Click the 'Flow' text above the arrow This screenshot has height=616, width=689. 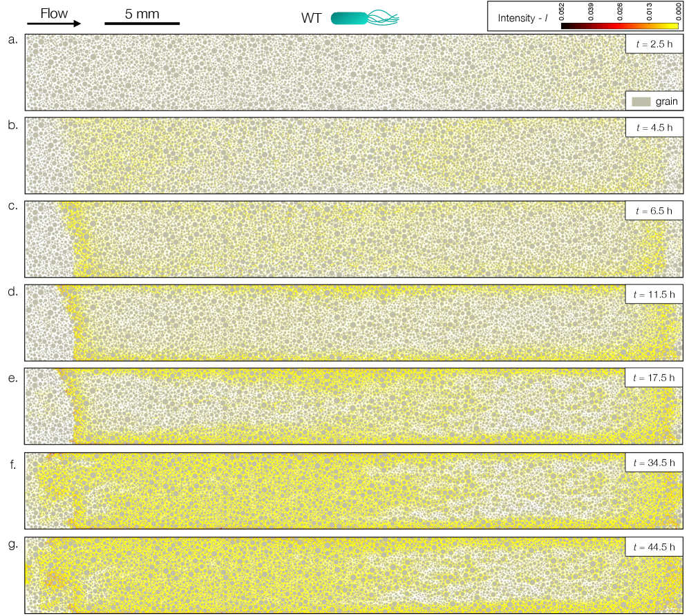point(54,12)
